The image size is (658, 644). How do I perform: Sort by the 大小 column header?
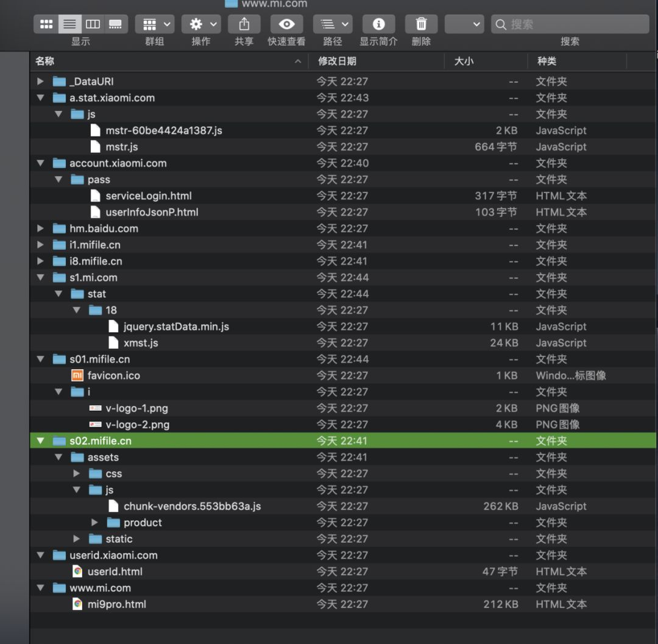[464, 62]
